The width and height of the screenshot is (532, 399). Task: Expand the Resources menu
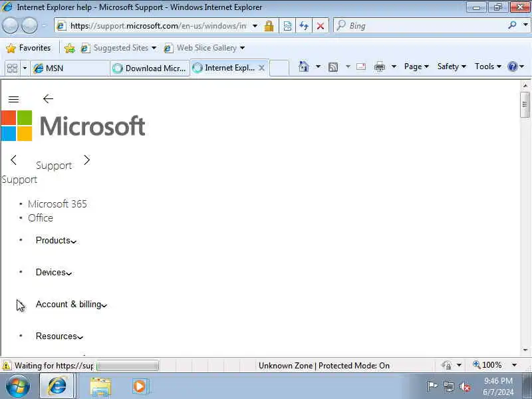point(59,336)
